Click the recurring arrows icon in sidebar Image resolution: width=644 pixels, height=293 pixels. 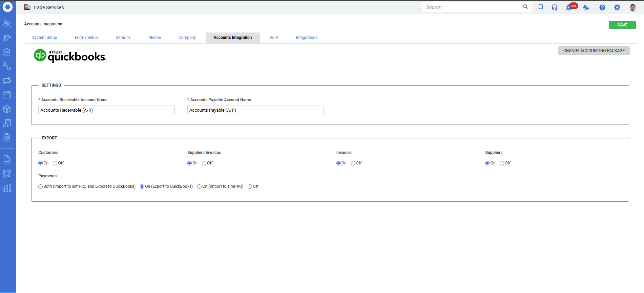tap(7, 81)
